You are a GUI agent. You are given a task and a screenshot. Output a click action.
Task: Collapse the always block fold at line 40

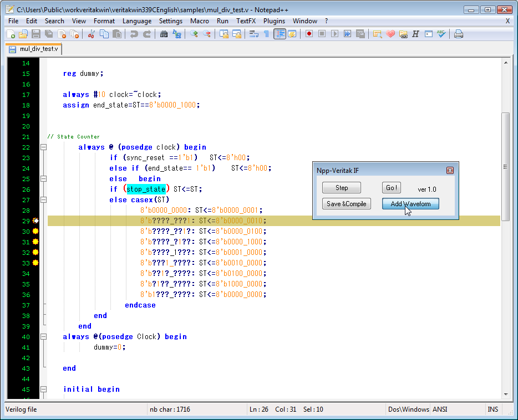(43, 337)
